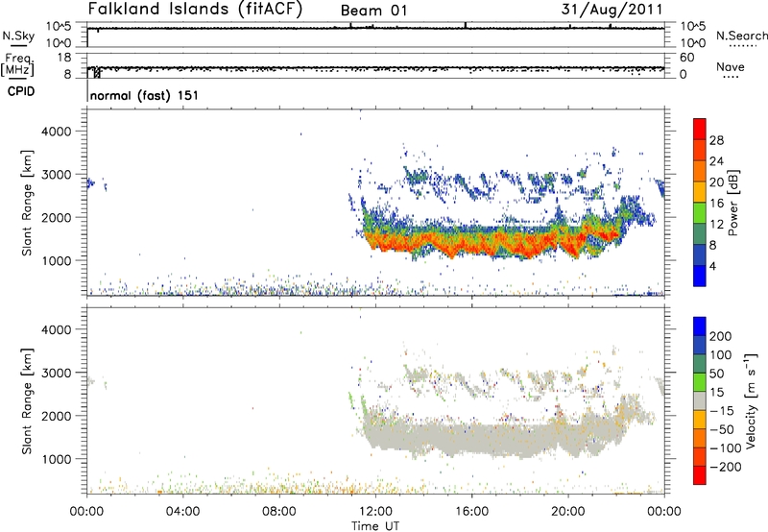Click the yellow-green segment of power colorbar near 16
Screen dimensions: 768x532
[700, 212]
